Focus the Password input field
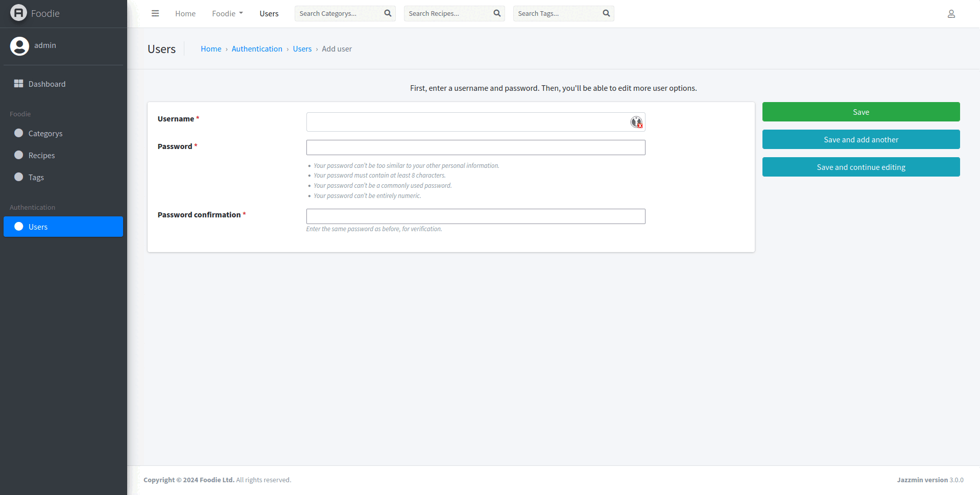Screen dimensions: 980x495 [x=476, y=147]
